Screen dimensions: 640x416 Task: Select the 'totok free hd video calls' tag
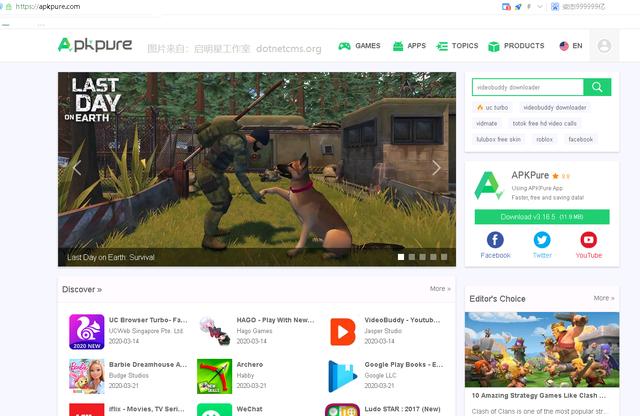pos(544,123)
